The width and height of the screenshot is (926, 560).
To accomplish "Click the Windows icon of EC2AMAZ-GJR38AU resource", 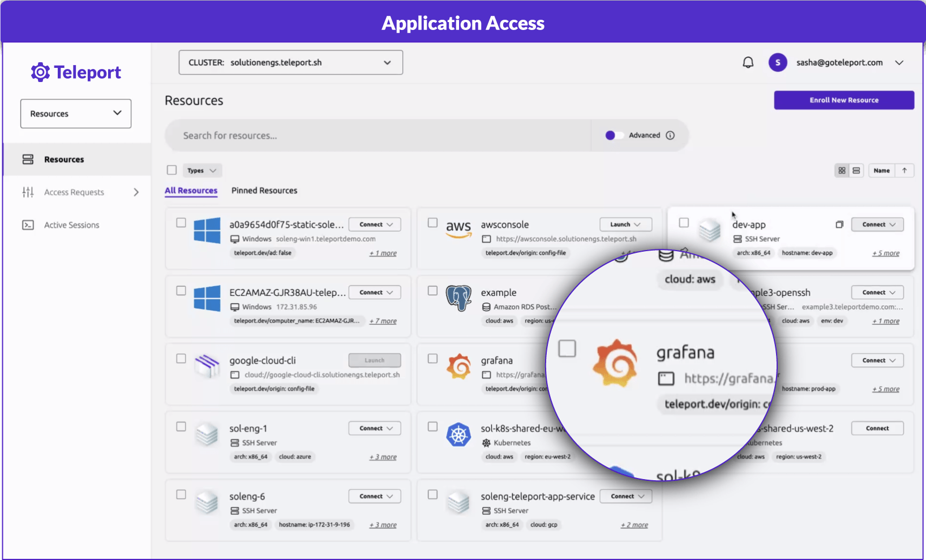I will (207, 299).
